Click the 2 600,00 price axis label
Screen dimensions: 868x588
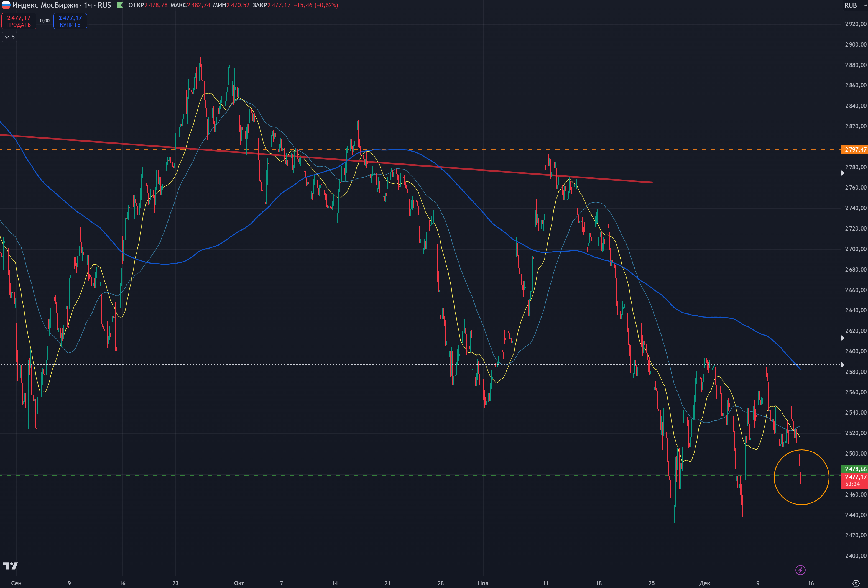click(x=856, y=351)
